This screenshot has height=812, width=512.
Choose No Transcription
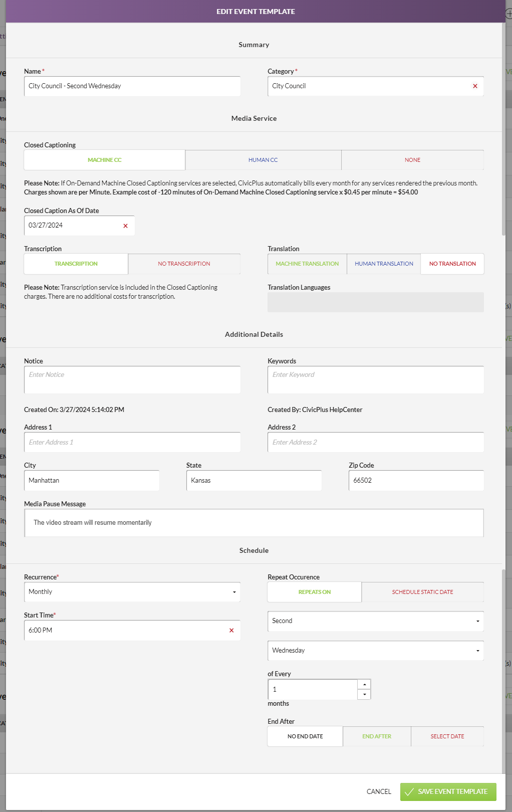(x=184, y=264)
